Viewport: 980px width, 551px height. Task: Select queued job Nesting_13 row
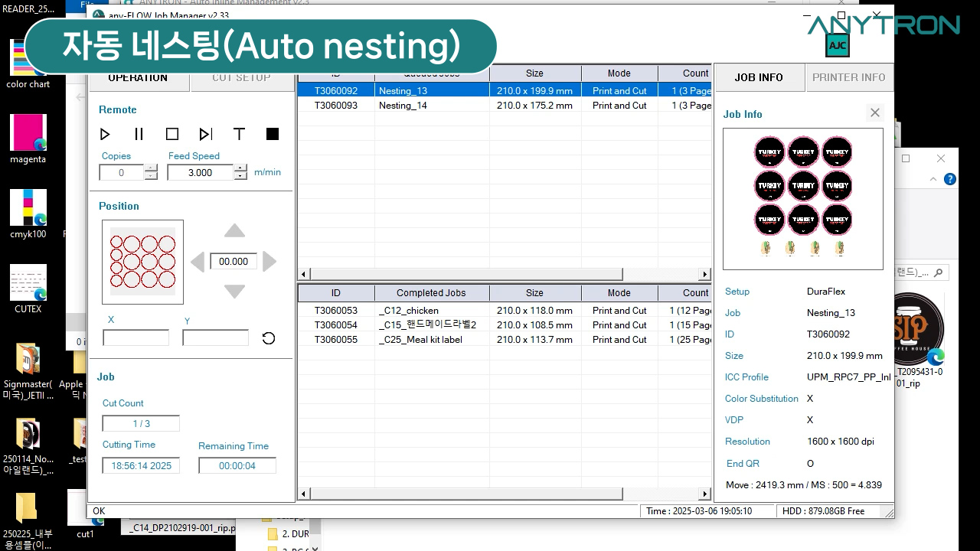click(505, 90)
